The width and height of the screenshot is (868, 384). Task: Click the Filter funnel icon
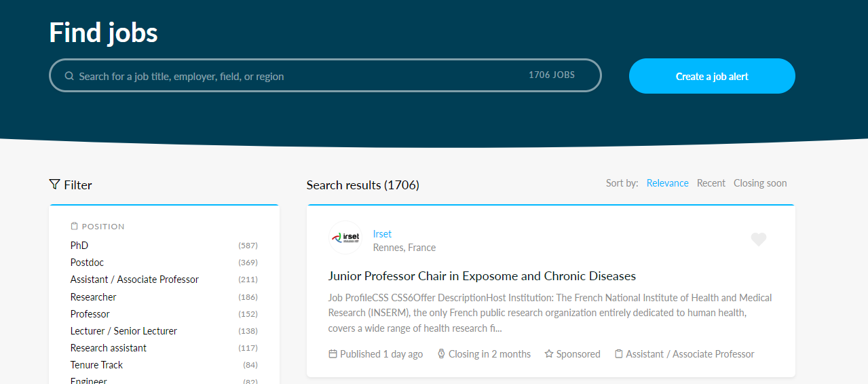pyautogui.click(x=55, y=185)
